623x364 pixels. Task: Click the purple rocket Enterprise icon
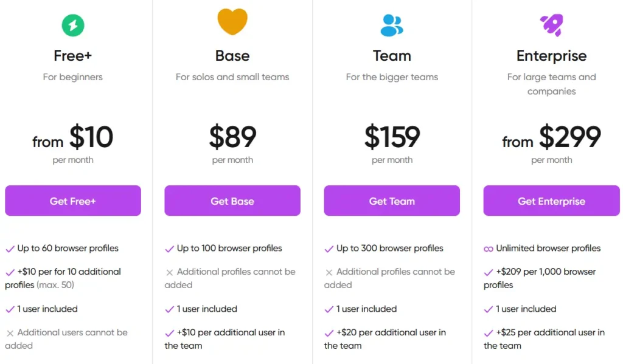[551, 26]
